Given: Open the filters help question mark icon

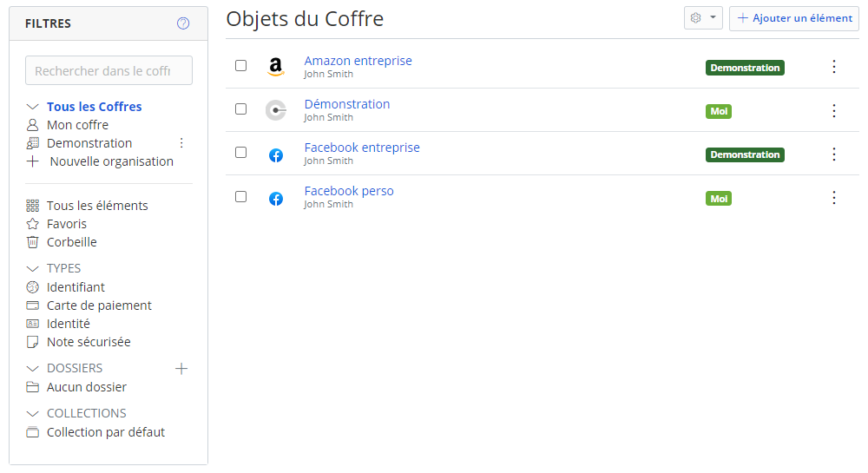Looking at the screenshot, I should (183, 23).
